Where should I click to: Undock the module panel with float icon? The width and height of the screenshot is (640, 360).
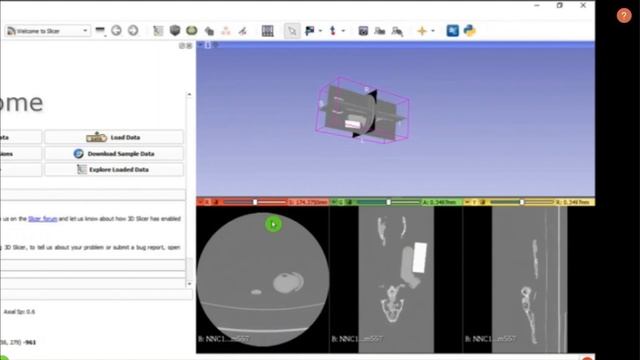click(x=182, y=46)
